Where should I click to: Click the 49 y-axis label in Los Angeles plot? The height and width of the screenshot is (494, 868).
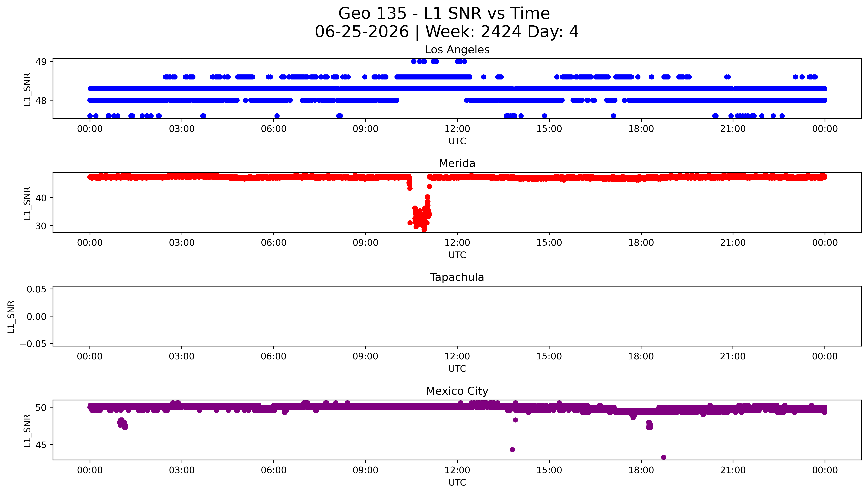click(x=41, y=62)
